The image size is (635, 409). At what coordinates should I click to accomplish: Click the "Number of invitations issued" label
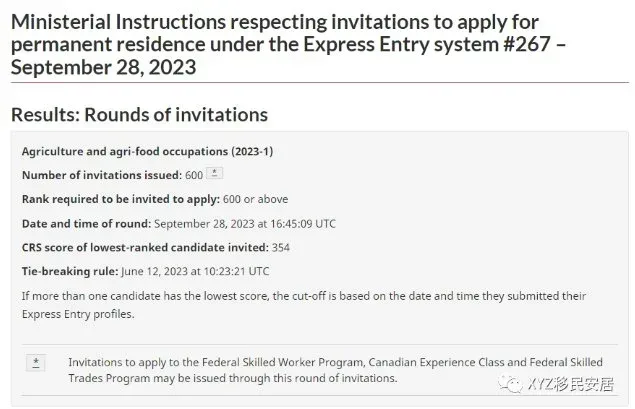(x=102, y=175)
